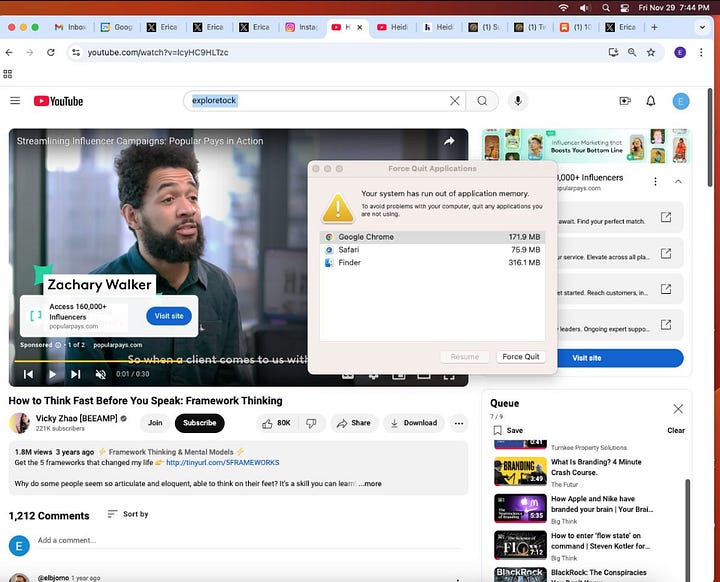Close the current YouTube tab

(x=360, y=28)
